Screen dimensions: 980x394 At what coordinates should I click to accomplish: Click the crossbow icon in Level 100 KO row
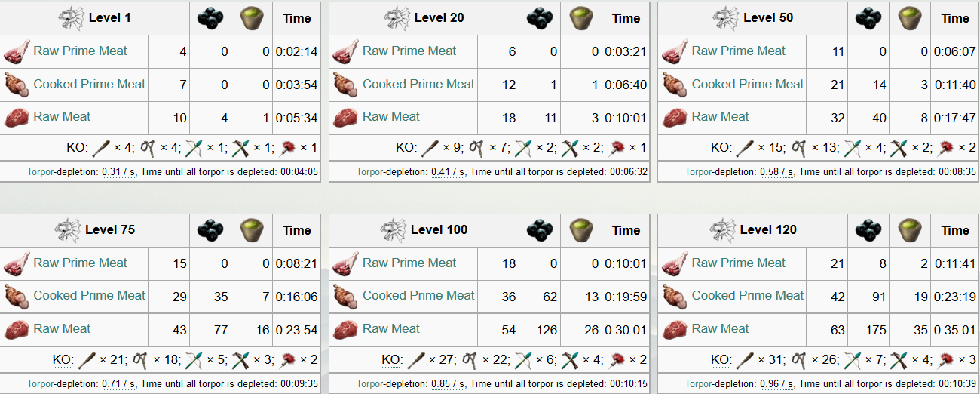coord(568,360)
